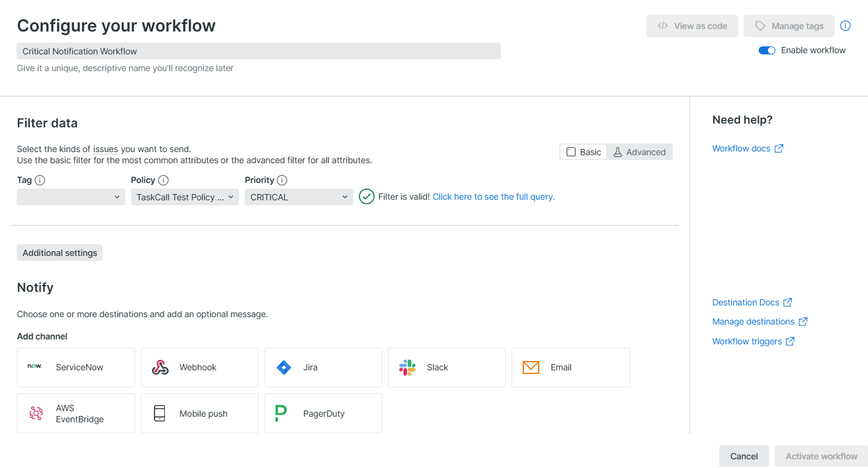
Task: Click the info icon next to Manage tags
Action: click(846, 26)
